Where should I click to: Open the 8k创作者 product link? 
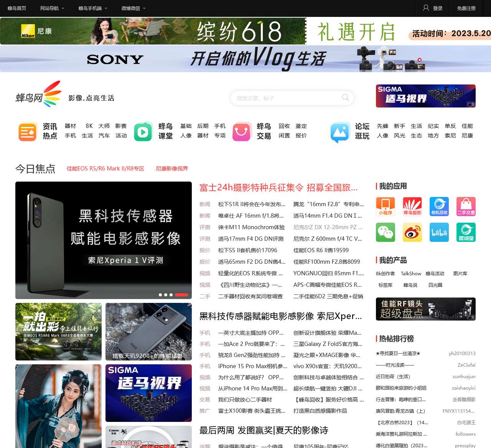coord(385,274)
